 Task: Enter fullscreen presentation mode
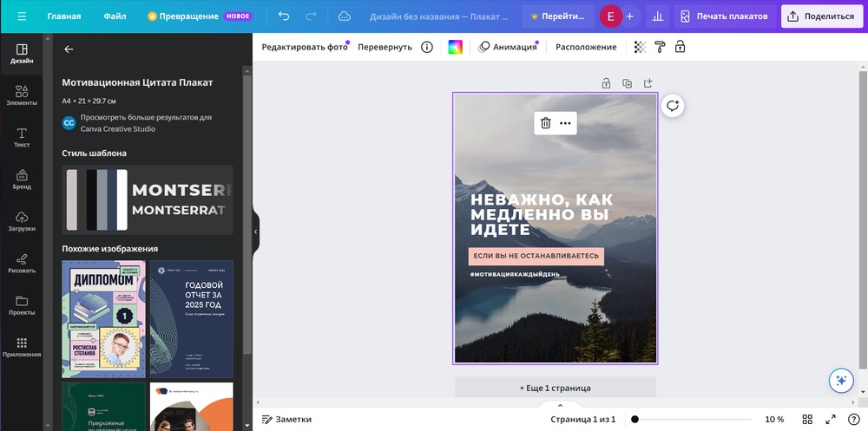pyautogui.click(x=831, y=420)
